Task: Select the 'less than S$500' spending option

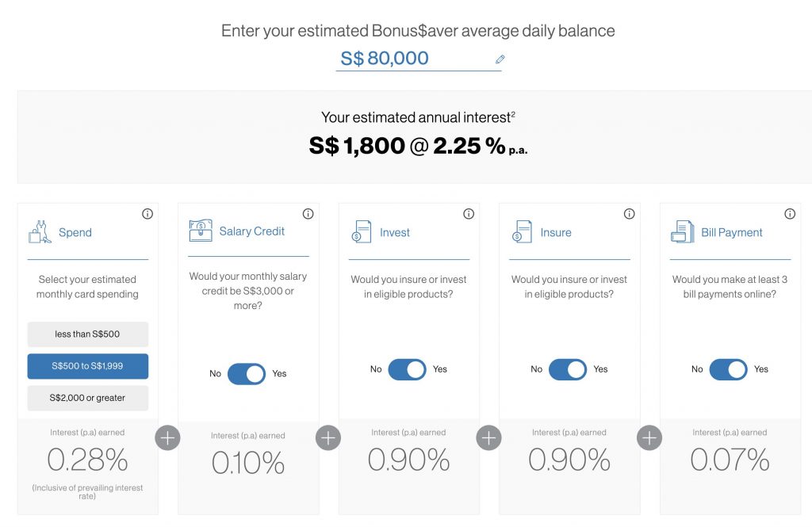Action: click(x=87, y=334)
